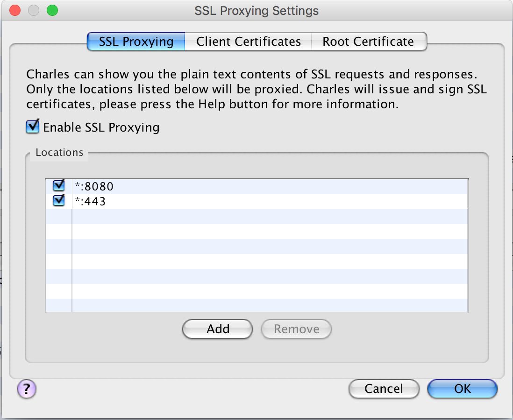Switch to the SSL Proxying tab

click(x=136, y=42)
